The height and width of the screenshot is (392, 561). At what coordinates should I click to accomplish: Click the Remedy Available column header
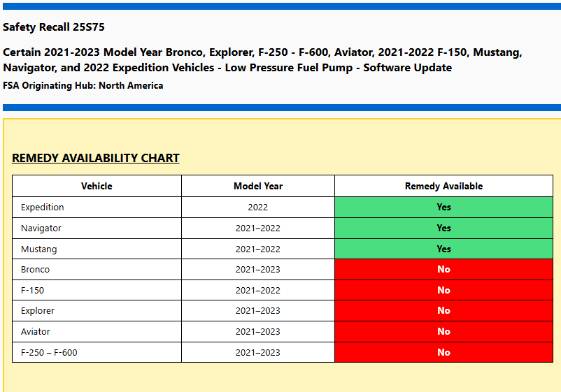443,186
